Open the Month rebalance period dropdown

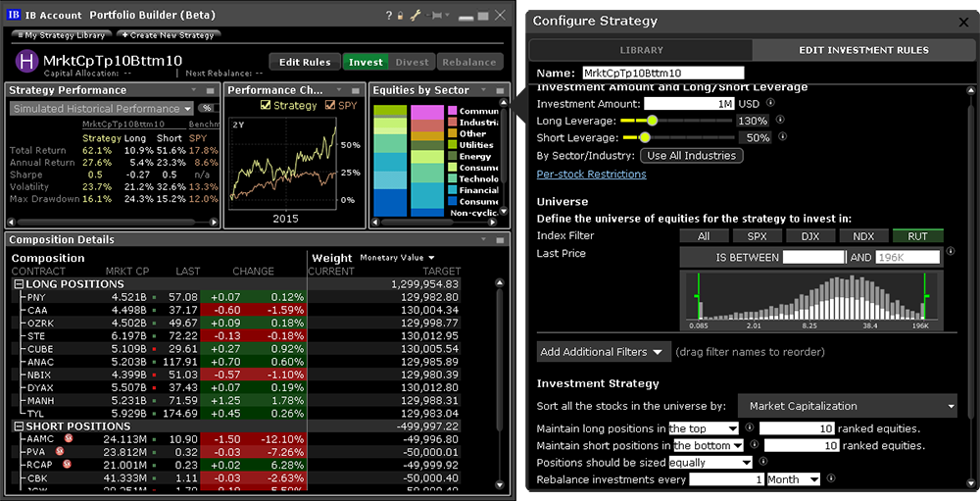click(793, 479)
